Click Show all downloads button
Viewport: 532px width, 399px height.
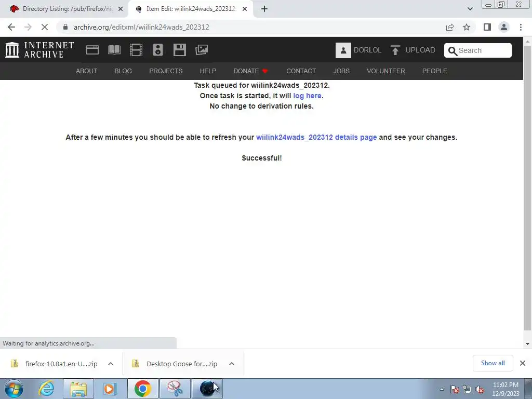493,363
